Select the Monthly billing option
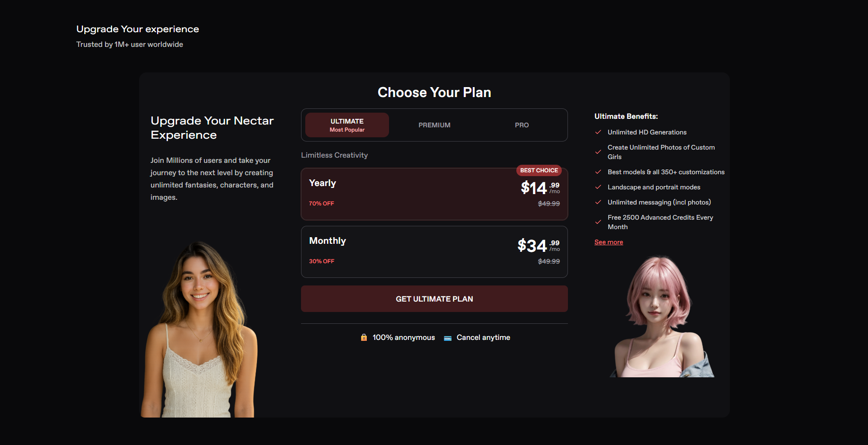 (434, 252)
